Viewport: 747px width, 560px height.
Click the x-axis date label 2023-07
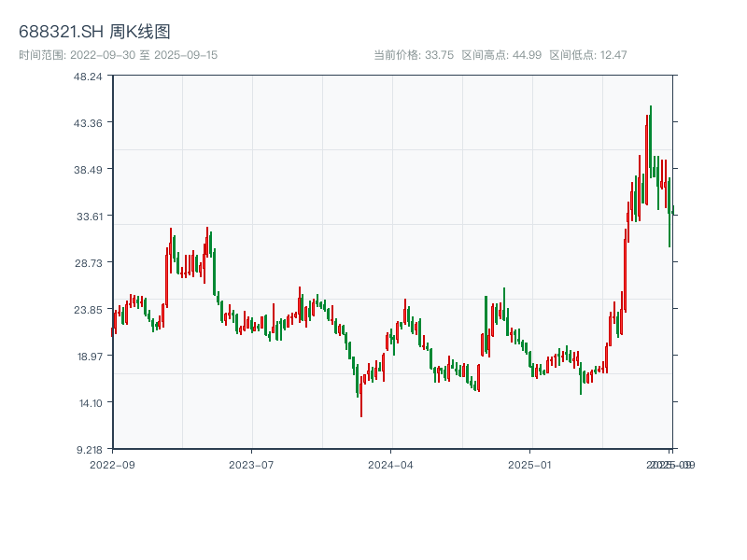[251, 465]
